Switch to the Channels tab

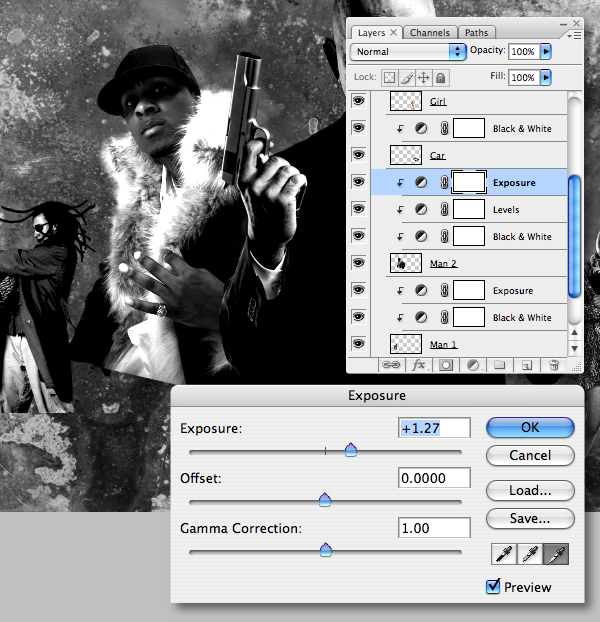[430, 33]
